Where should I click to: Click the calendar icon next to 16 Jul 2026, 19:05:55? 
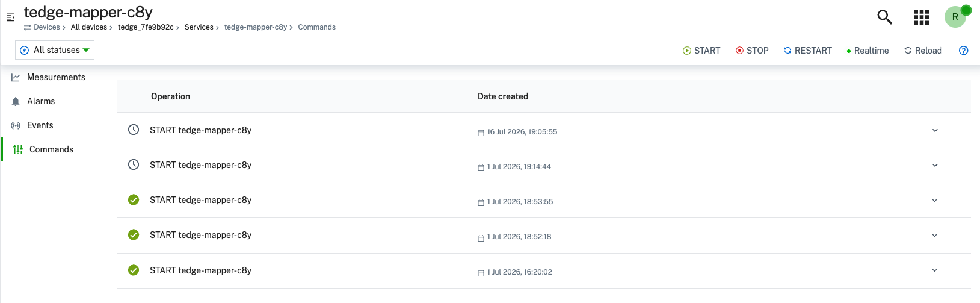tap(481, 133)
